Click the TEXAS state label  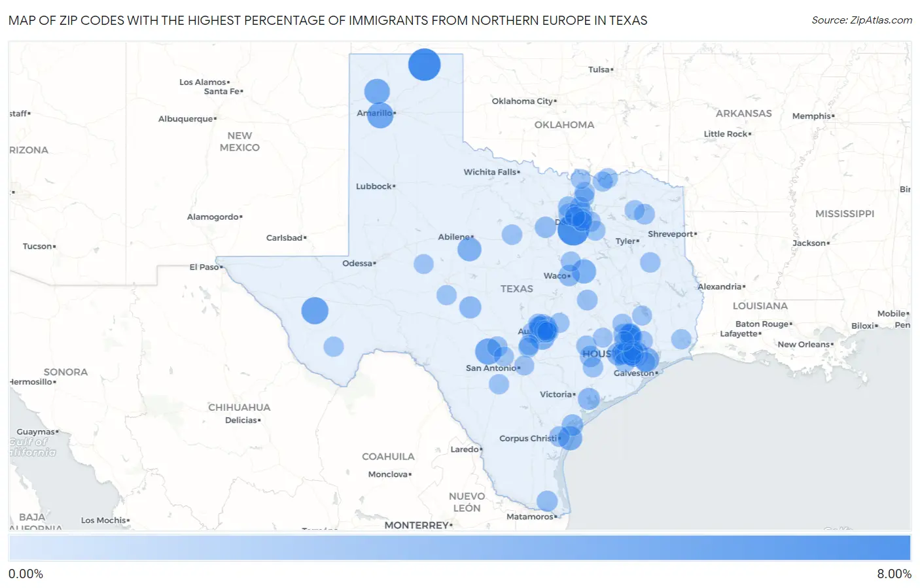(x=516, y=288)
